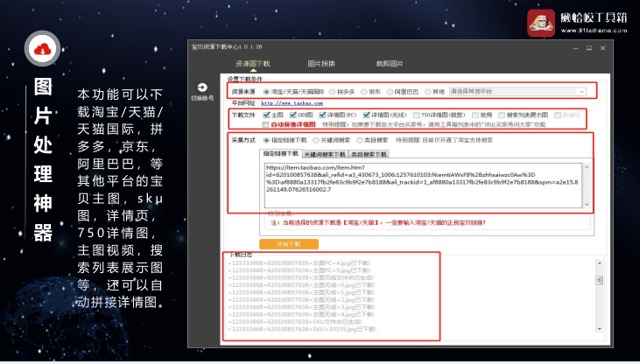Click the URL box scrollbar up arrow

pos(587,167)
